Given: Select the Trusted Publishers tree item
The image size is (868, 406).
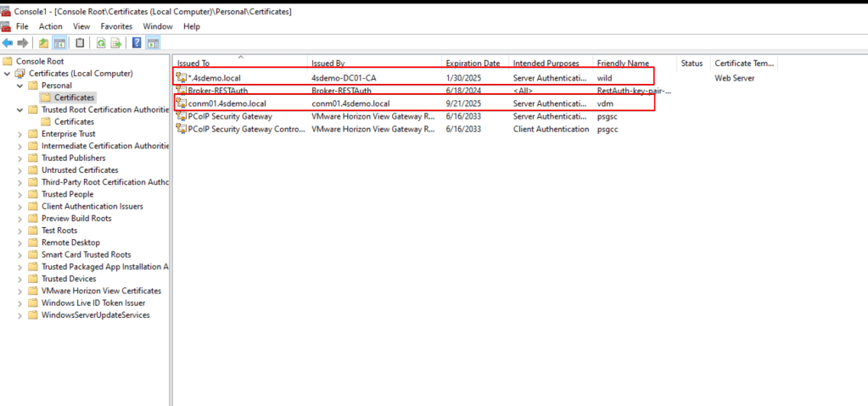Looking at the screenshot, I should click(x=73, y=158).
